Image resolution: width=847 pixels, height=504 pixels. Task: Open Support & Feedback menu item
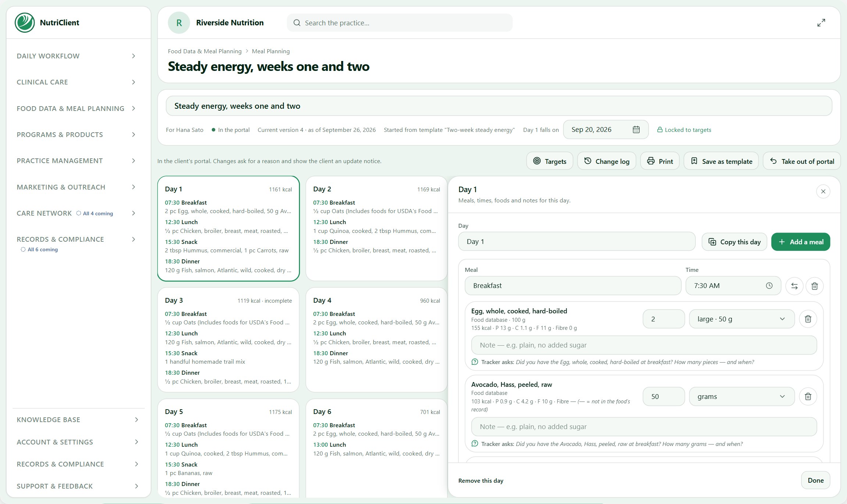(x=78, y=486)
